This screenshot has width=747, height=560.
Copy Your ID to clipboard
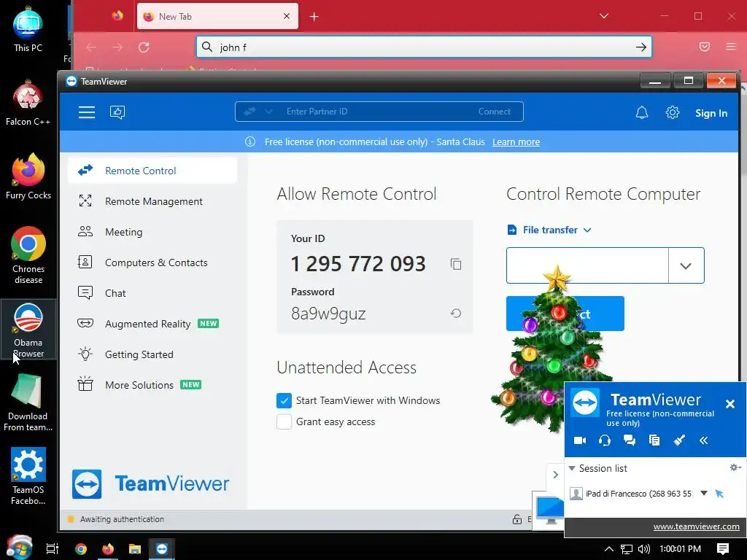click(x=456, y=264)
